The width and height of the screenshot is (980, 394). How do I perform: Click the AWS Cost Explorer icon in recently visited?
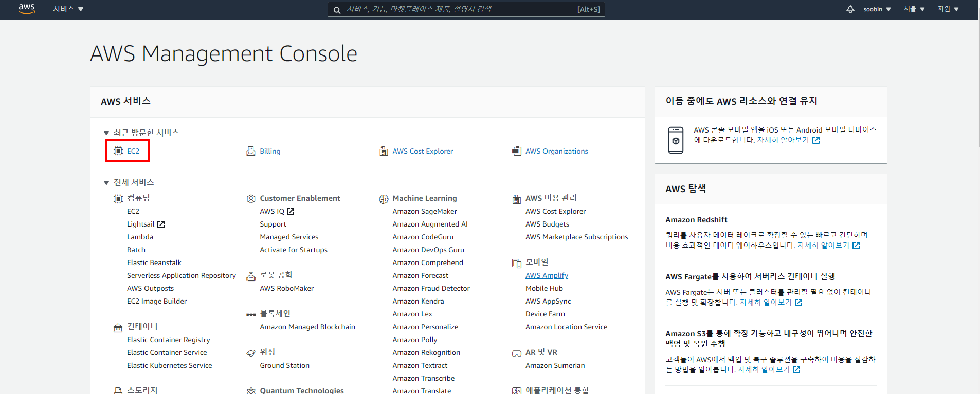click(384, 151)
